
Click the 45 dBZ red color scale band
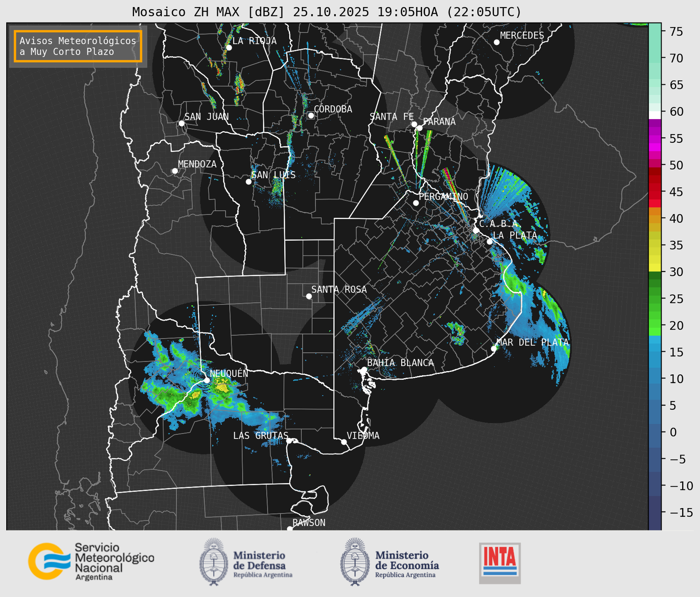coord(655,192)
